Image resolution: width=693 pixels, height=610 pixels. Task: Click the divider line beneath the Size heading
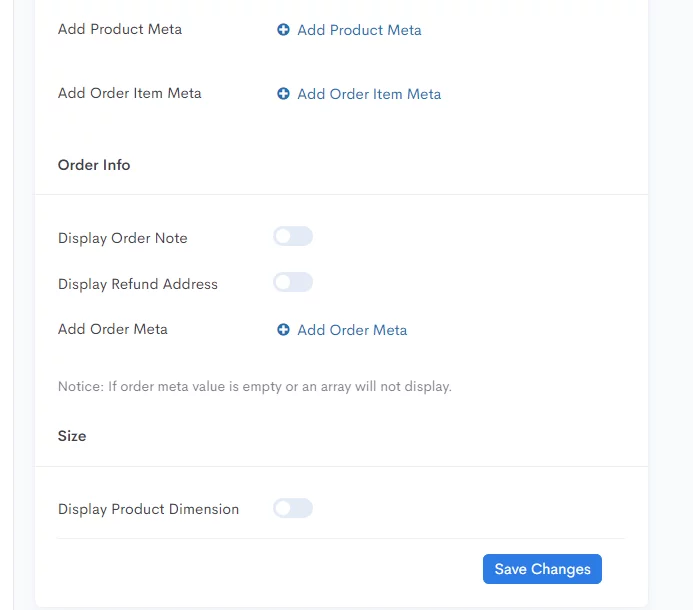tap(341, 466)
